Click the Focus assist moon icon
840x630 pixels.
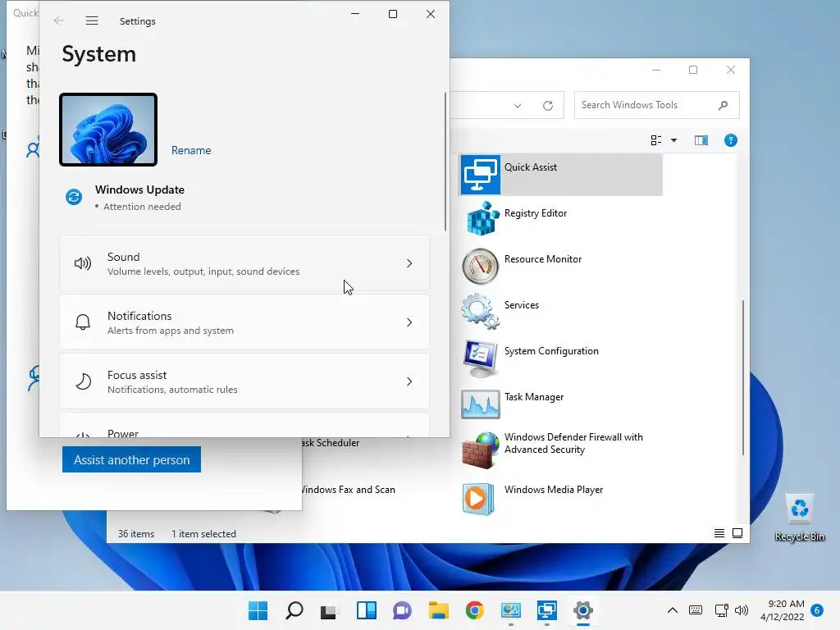(83, 381)
